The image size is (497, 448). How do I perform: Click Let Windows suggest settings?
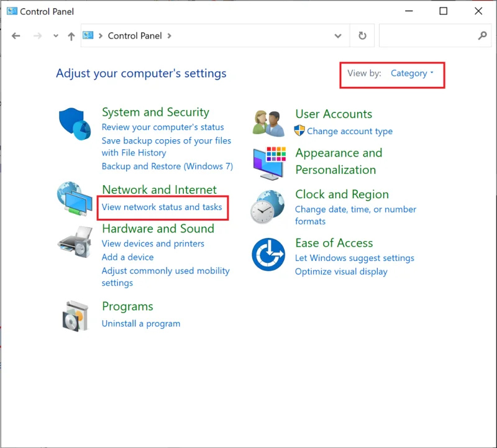coord(354,258)
